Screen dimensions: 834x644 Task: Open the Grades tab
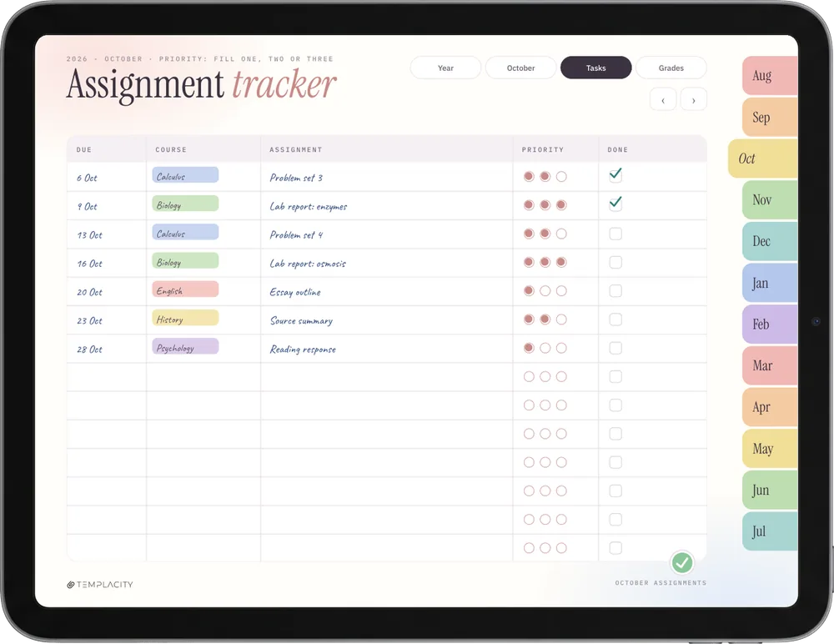[671, 68]
